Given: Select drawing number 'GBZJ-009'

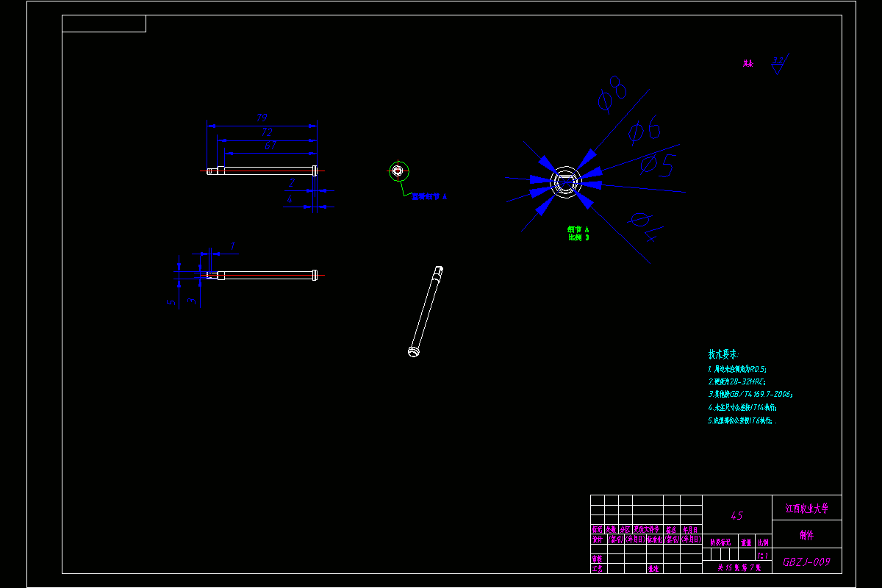Looking at the screenshot, I should pos(806,562).
